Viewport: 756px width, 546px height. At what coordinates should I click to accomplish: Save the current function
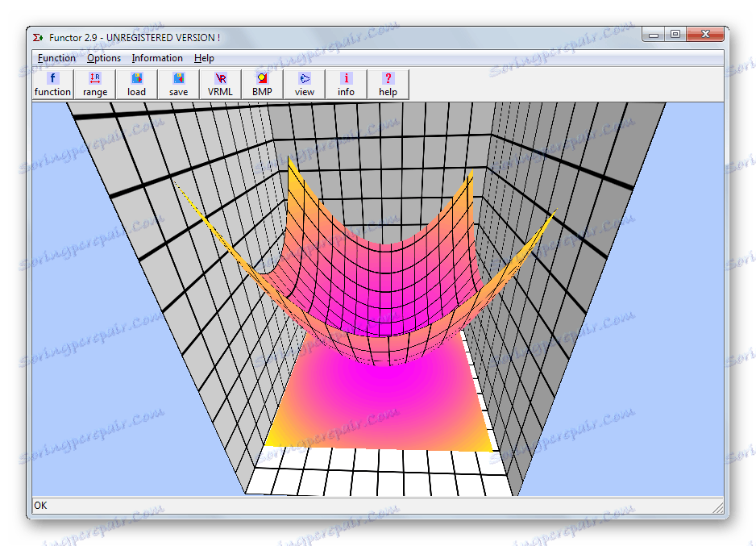click(178, 85)
